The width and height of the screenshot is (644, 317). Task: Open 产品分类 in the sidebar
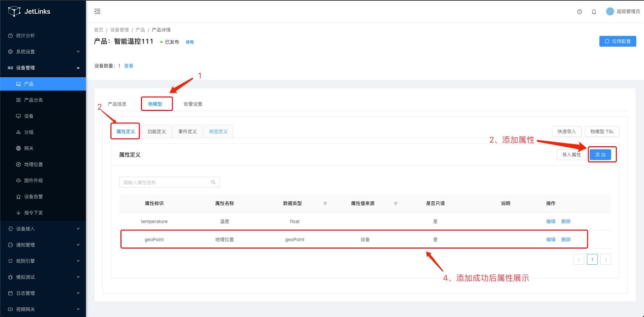click(43, 100)
